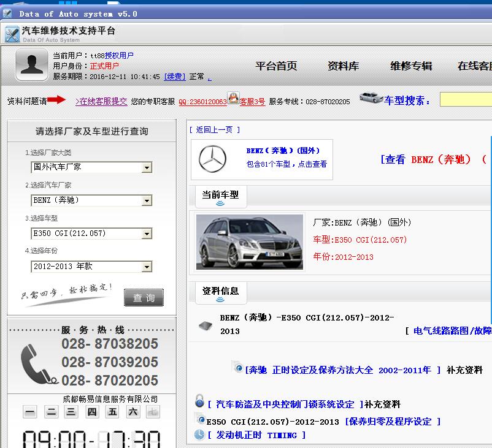The image size is (492, 448).
Task: Go to 平台首页 in the navigation
Action: [x=276, y=66]
